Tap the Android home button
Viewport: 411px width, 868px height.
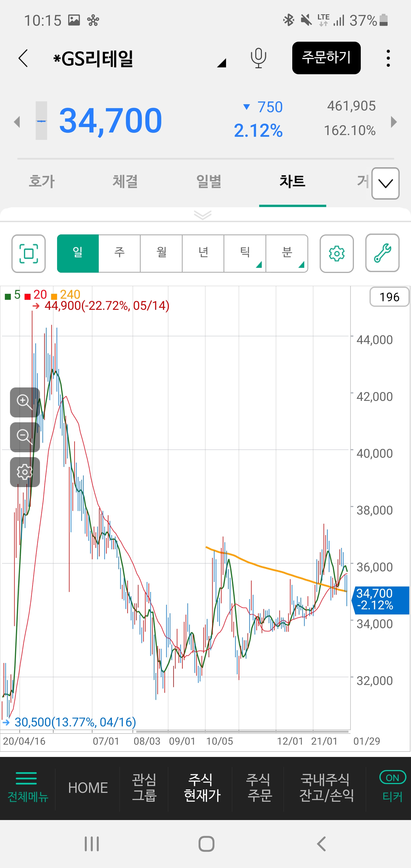point(206,843)
